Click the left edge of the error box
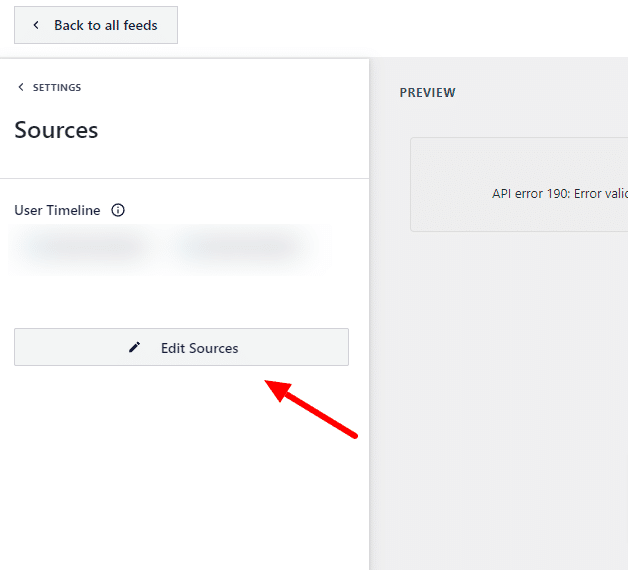The width and height of the screenshot is (628, 570). (x=412, y=185)
